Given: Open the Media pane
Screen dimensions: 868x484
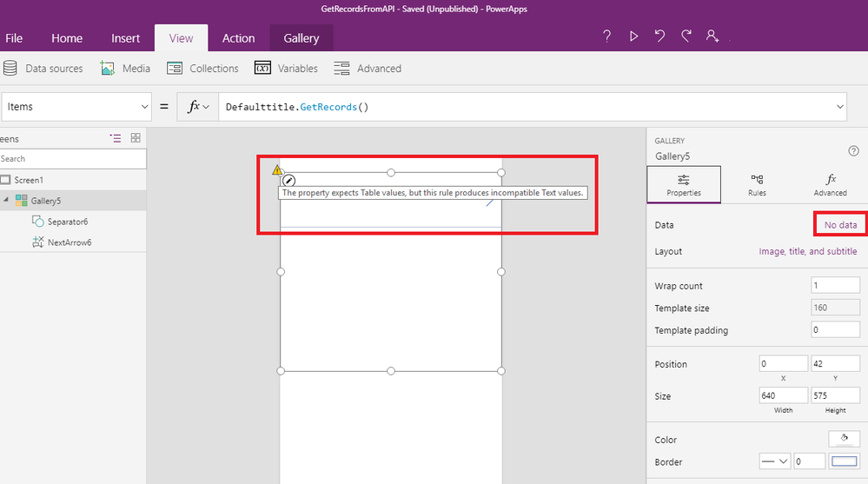Looking at the screenshot, I should (136, 68).
